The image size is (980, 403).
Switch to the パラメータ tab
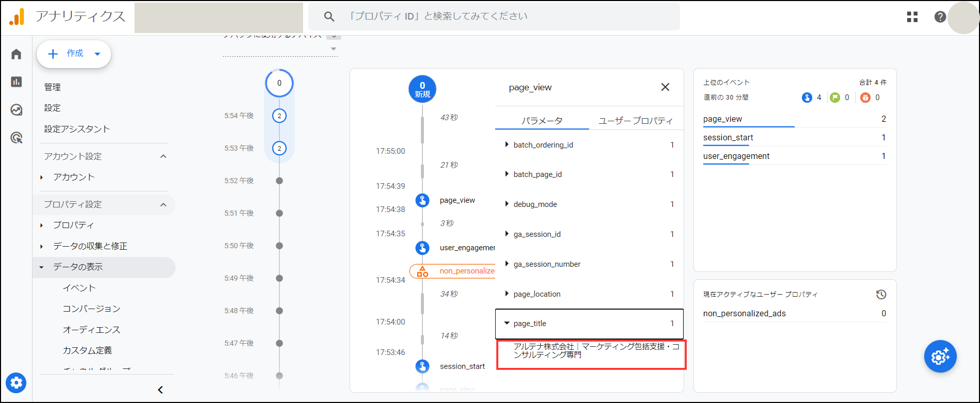click(x=542, y=121)
